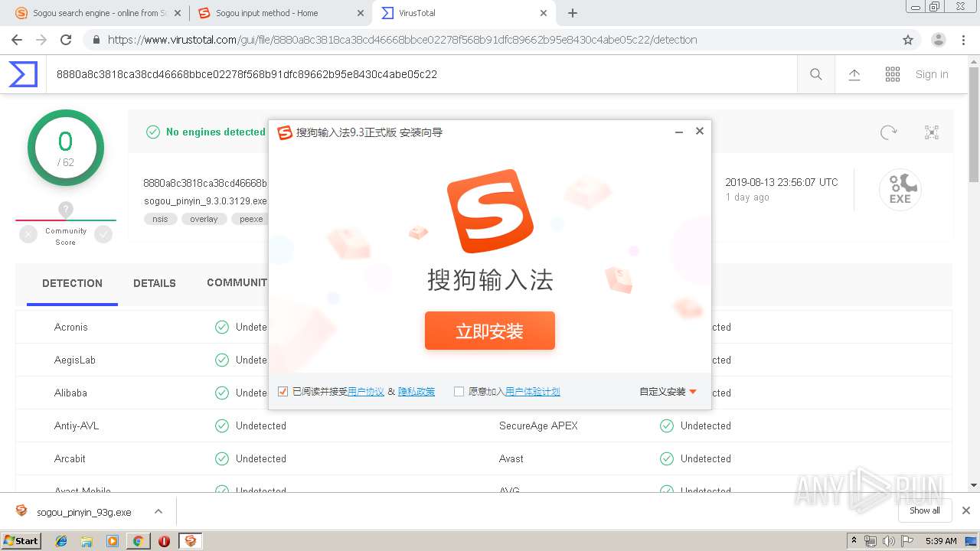Click Sign in on VirusTotal
Image resolution: width=980 pixels, height=551 pixels.
coord(932,74)
